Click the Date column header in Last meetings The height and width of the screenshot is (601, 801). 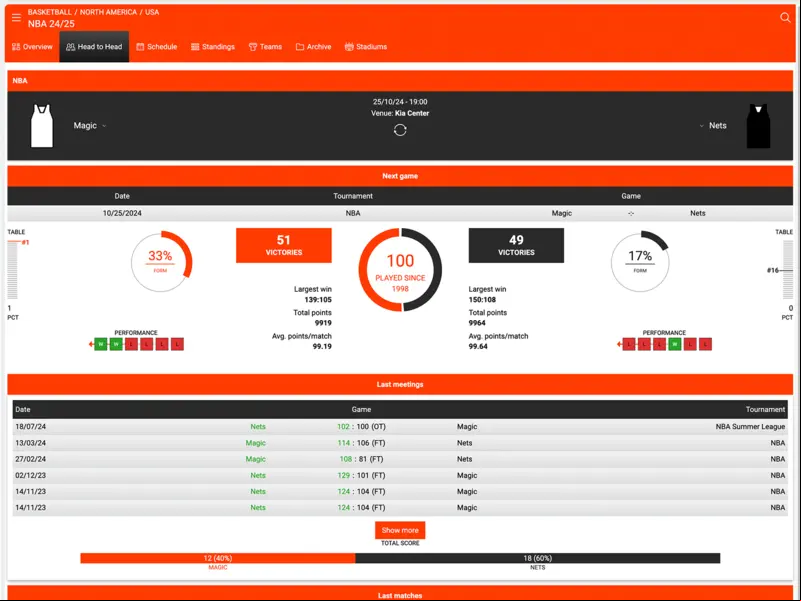tap(23, 409)
